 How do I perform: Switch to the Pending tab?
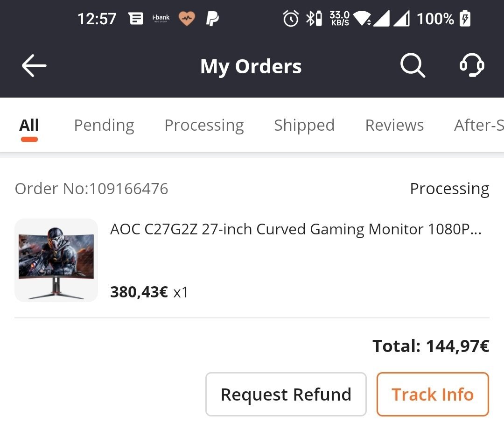coord(104,125)
